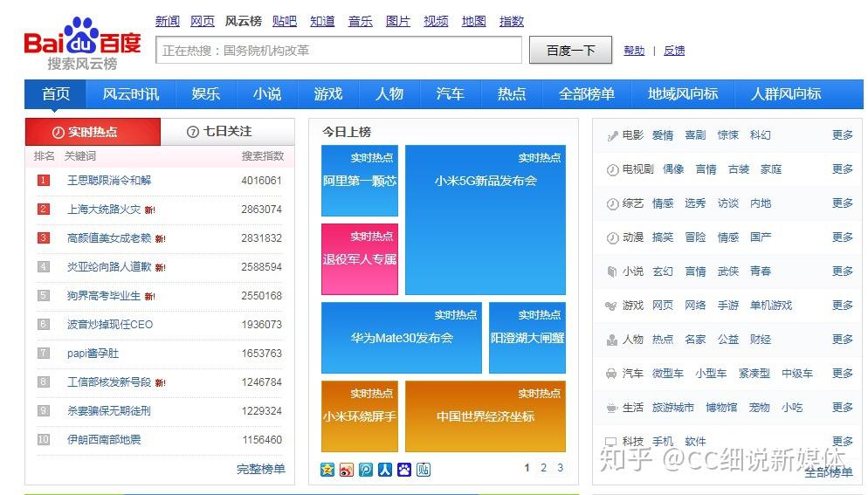
Task: Select 实时热点 tab
Action: click(93, 132)
